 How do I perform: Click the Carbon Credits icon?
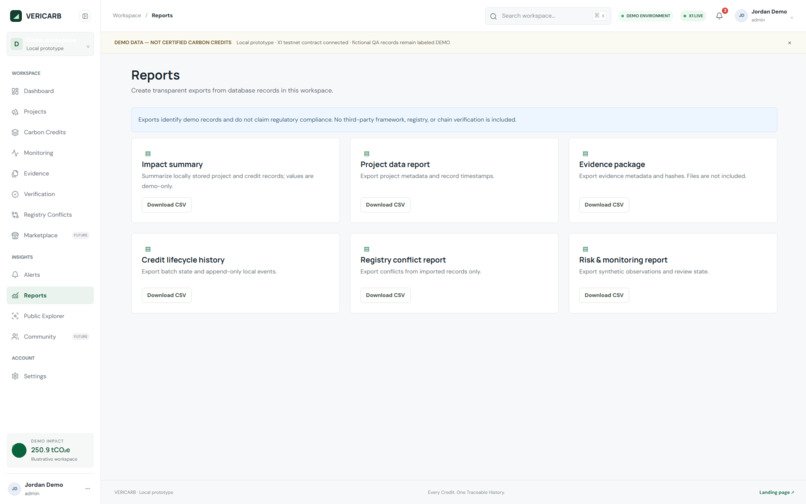click(x=15, y=132)
